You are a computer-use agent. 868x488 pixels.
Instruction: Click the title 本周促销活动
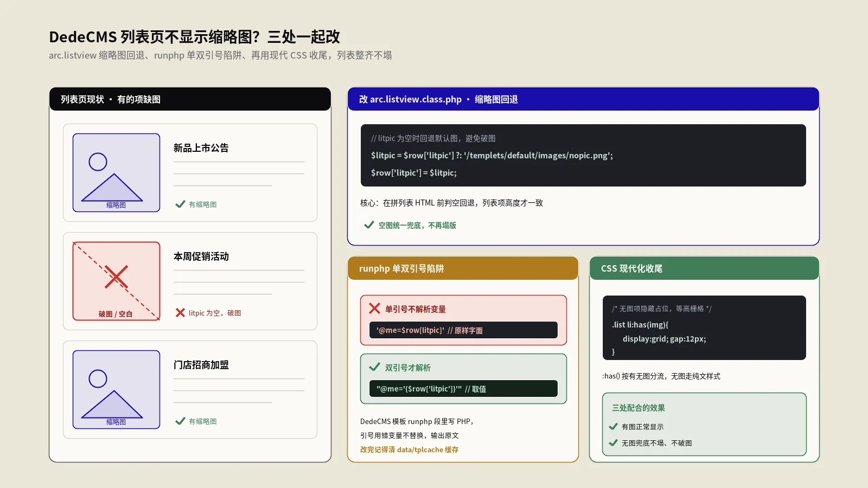[x=201, y=256]
